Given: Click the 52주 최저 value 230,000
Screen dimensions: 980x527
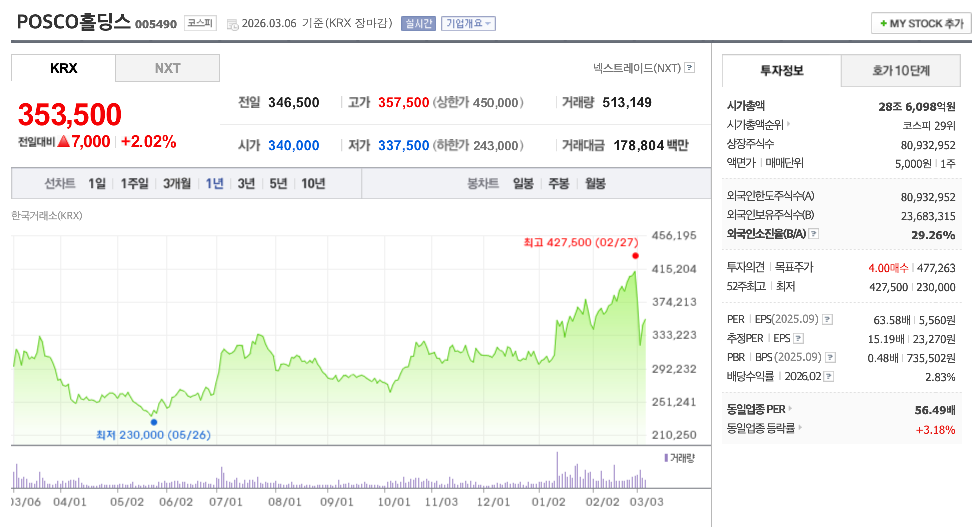Looking at the screenshot, I should (936, 287).
